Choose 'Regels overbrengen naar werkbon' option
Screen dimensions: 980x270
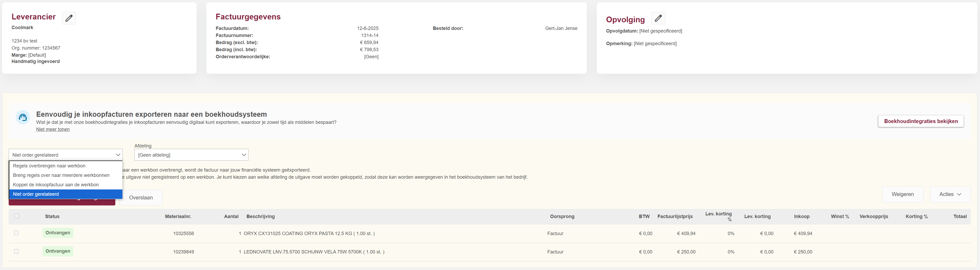[x=66, y=166]
